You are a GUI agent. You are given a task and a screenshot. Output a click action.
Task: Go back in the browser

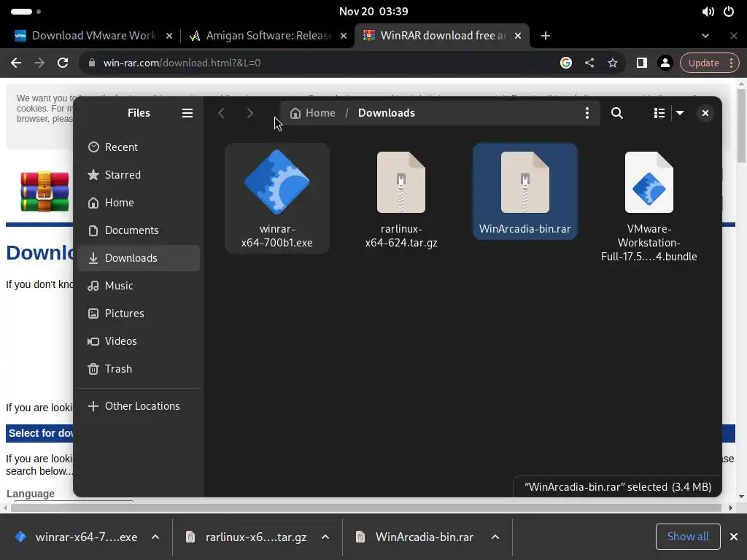click(x=16, y=63)
